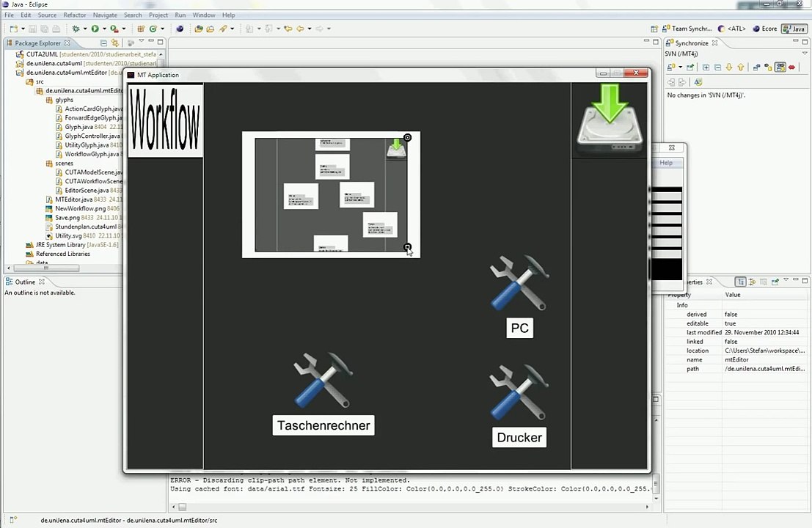Open the New Java Class dropdown arrow
This screenshot has width=812, height=528.
(163, 29)
